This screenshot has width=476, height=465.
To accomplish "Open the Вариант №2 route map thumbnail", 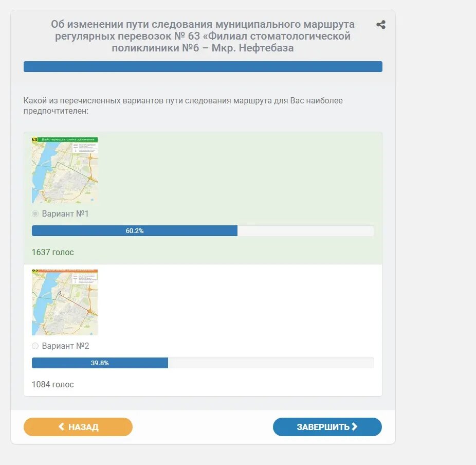I will [65, 302].
